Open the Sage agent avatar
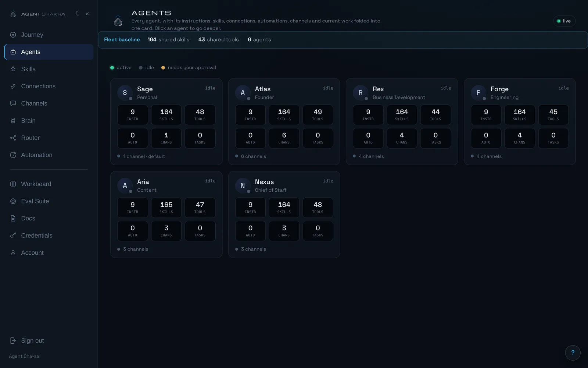The height and width of the screenshot is (368, 588). [x=125, y=93]
